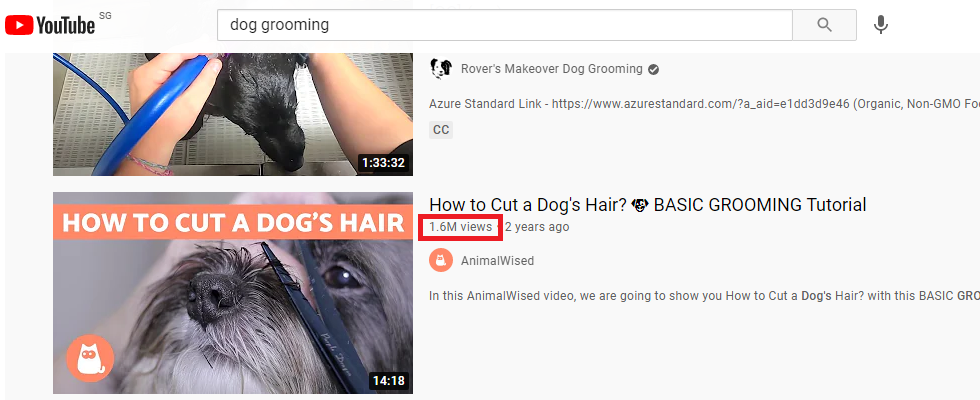Click the Azure Standard Link description text
Viewport: 980px width, 400px height.
[x=704, y=104]
